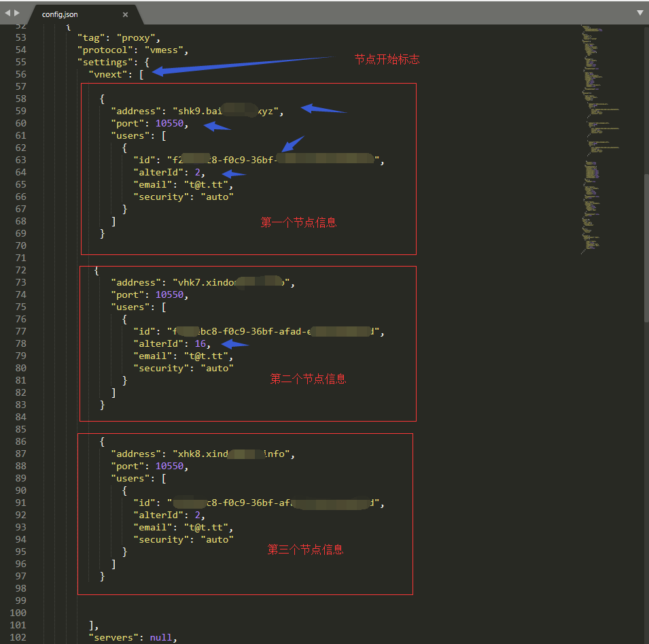Click "security": "auto" on line 66

click(x=183, y=197)
